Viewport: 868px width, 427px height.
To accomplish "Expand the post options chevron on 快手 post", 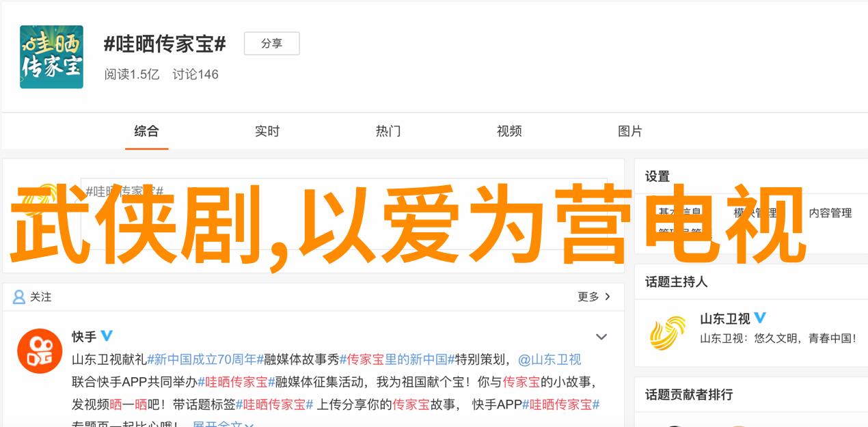I will tap(601, 337).
